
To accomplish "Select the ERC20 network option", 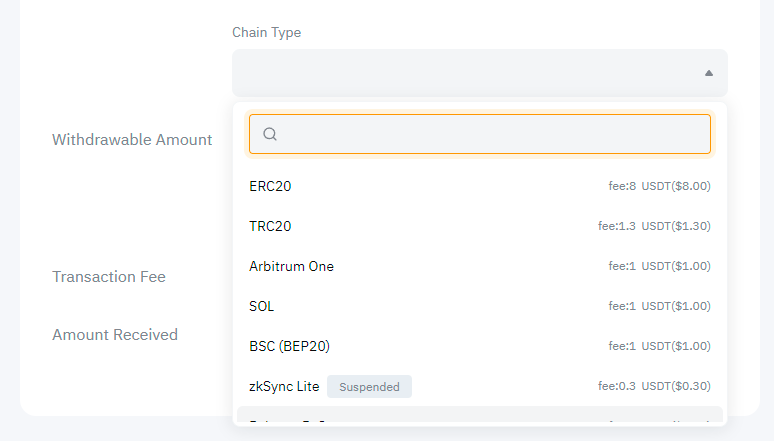I will pos(270,186).
